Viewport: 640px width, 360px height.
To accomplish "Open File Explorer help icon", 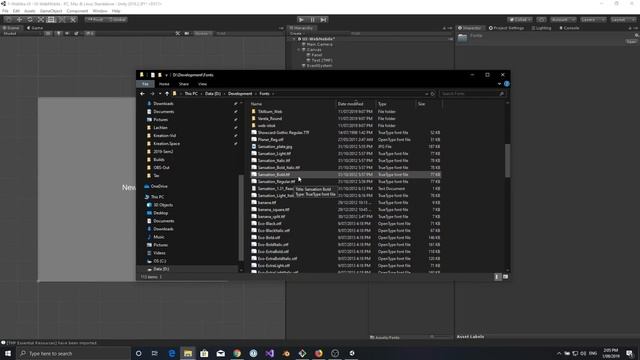I will [x=507, y=84].
